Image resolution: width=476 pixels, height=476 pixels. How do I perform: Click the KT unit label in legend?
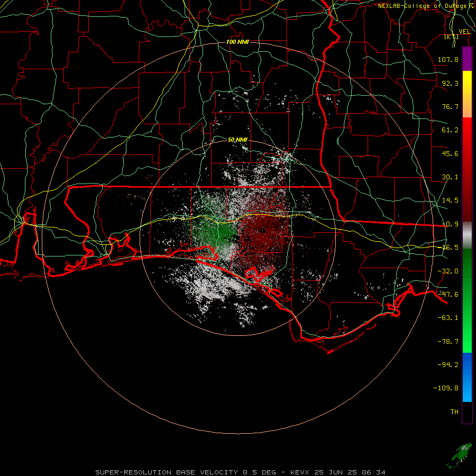click(x=452, y=36)
